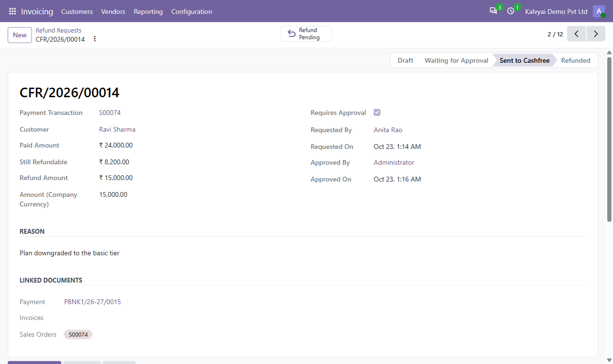613x364 pixels.
Task: Open the Invoicing app home link
Action: point(37,11)
